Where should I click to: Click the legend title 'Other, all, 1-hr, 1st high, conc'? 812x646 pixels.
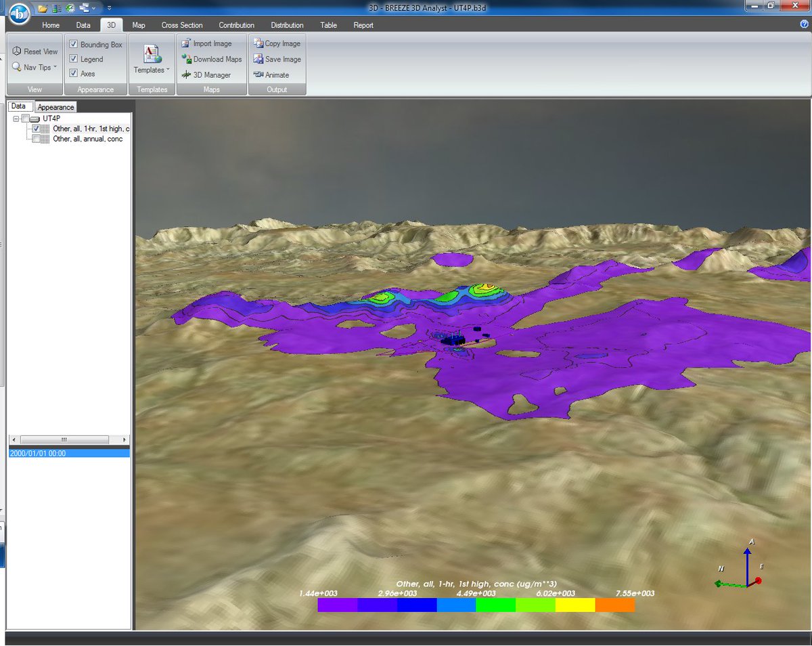[476, 584]
